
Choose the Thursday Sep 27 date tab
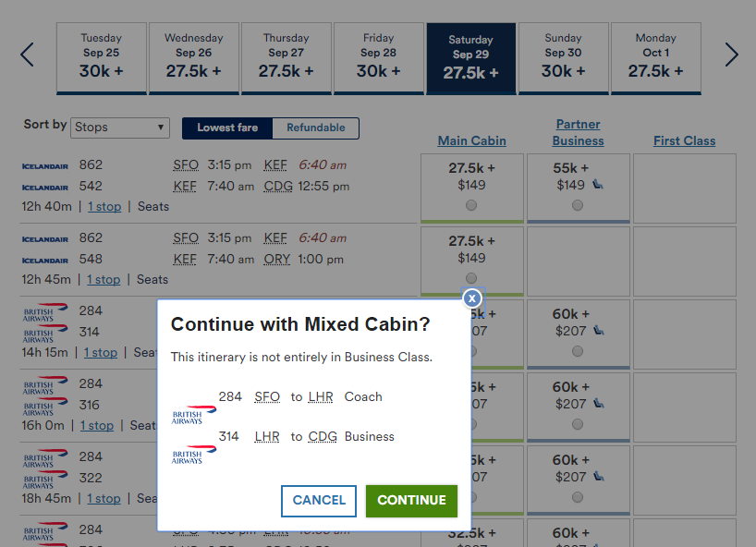click(287, 58)
